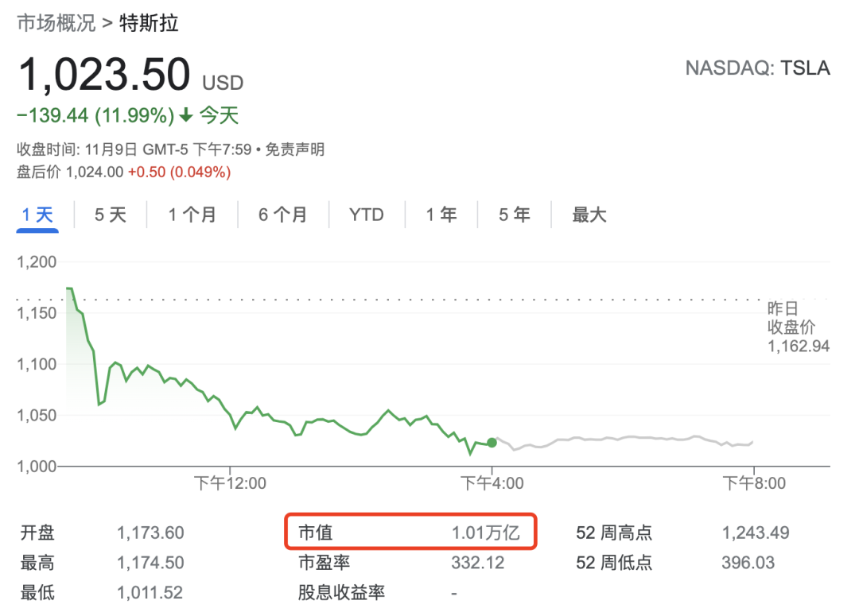Click the 市值 1.01万亿 highlighted row

[x=410, y=533]
